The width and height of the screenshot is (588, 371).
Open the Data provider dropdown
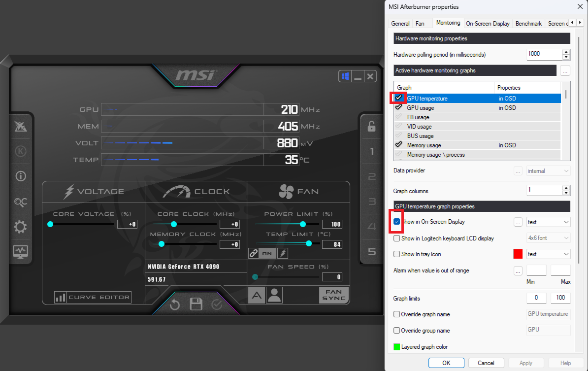tap(548, 170)
